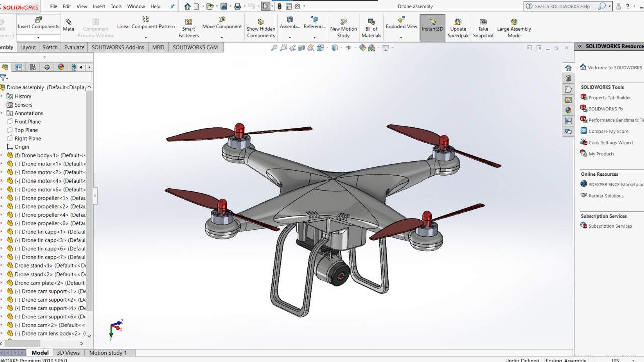Open the Reference Geometry dropdown arrow
Screen dimensions: 644x362
[314, 37]
